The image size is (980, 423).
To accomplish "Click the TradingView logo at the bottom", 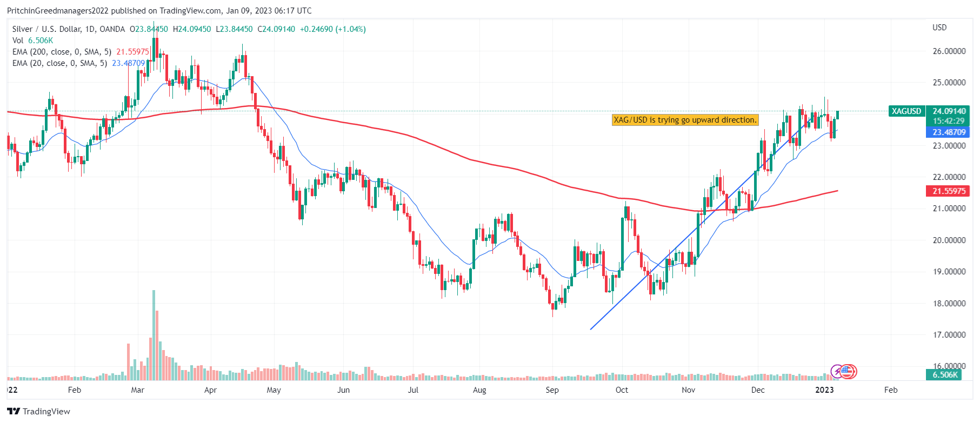I will coord(39,411).
